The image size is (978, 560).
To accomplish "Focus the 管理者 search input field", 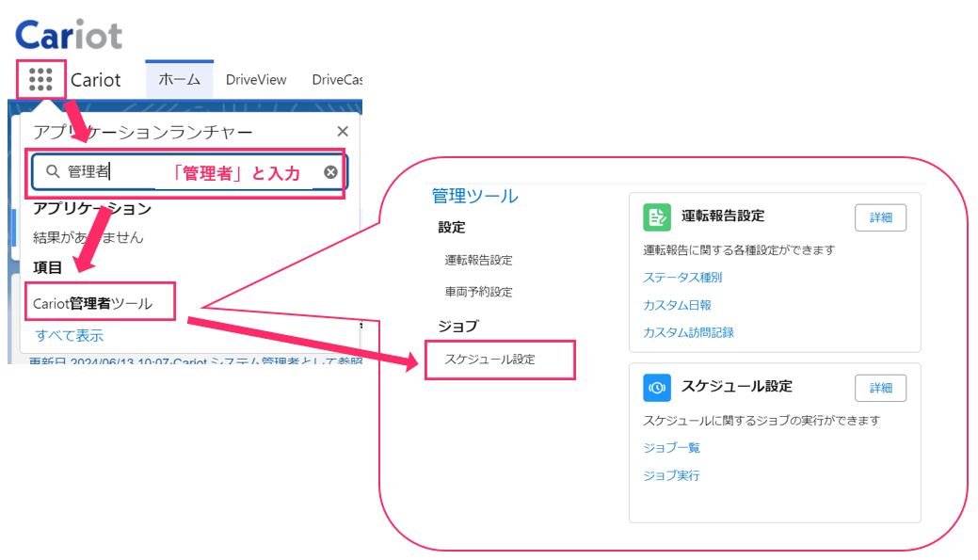I will click(189, 172).
